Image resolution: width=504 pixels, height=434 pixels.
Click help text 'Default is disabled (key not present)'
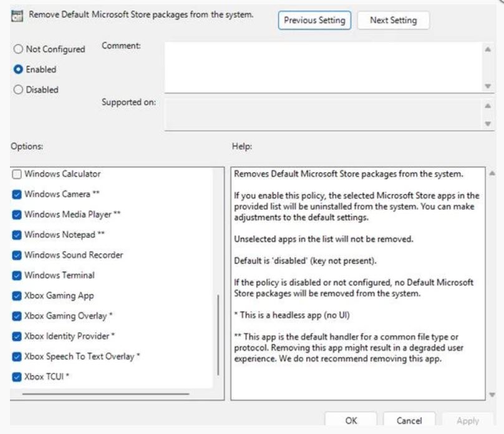click(305, 260)
